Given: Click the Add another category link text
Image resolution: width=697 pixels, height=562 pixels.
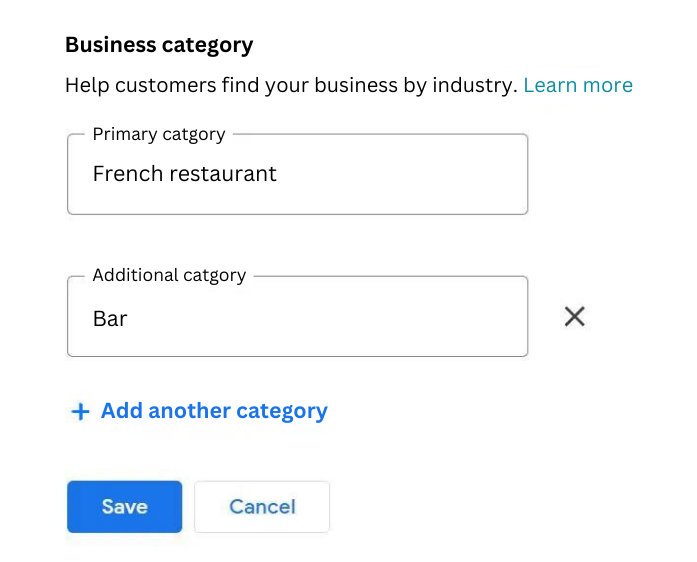Looking at the screenshot, I should tap(214, 411).
